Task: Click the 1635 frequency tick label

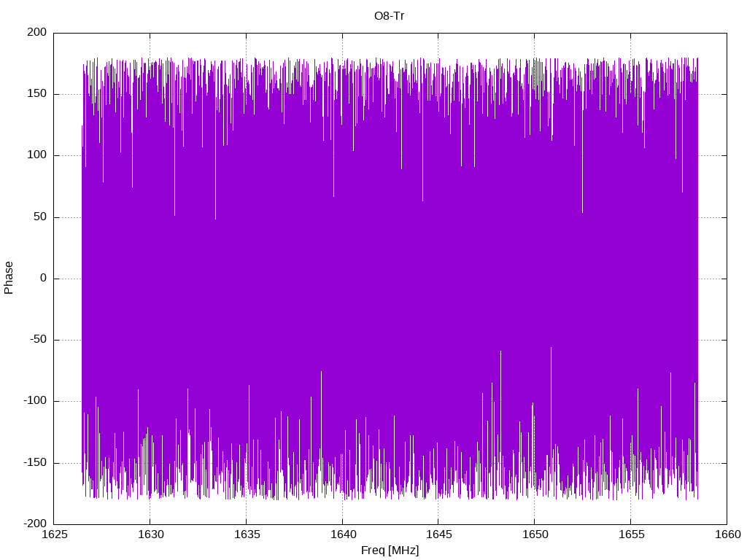Action: [x=247, y=534]
